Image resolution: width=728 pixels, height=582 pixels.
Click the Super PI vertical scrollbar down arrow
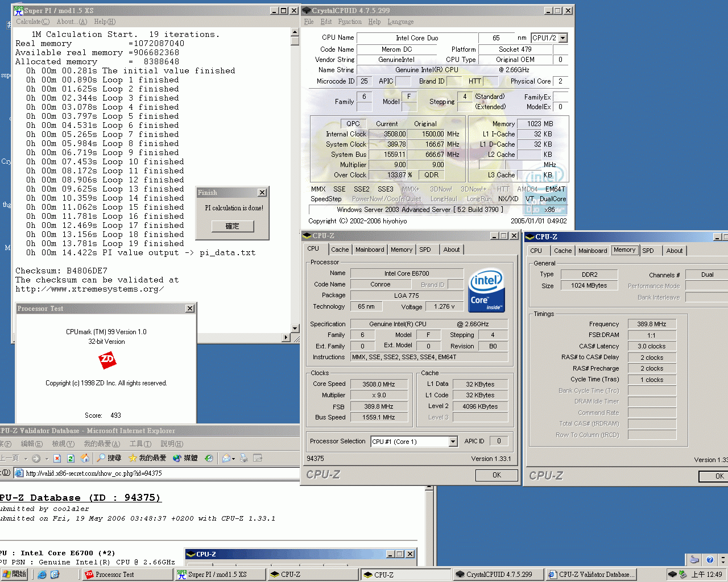(x=295, y=328)
